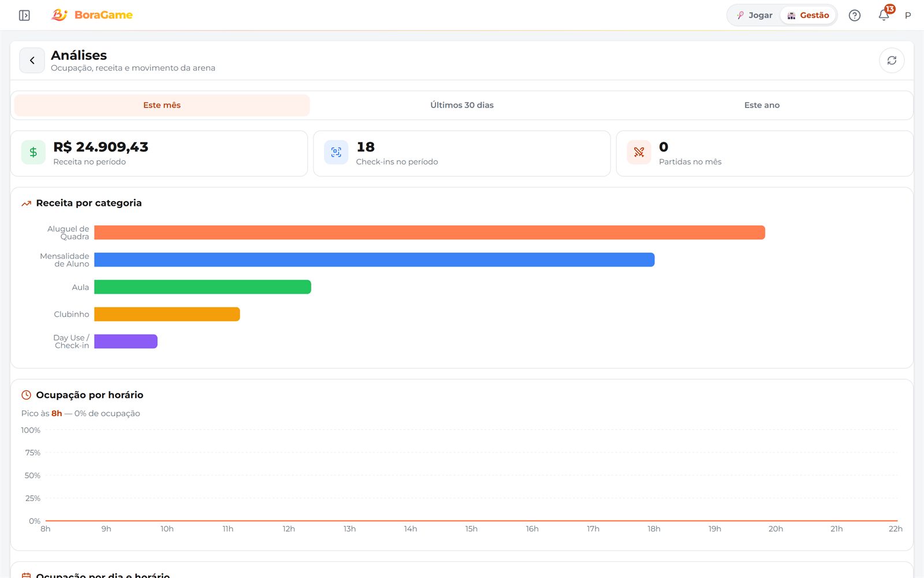Image resolution: width=924 pixels, height=578 pixels.
Task: Click the crossed swords matches icon
Action: pyautogui.click(x=639, y=152)
